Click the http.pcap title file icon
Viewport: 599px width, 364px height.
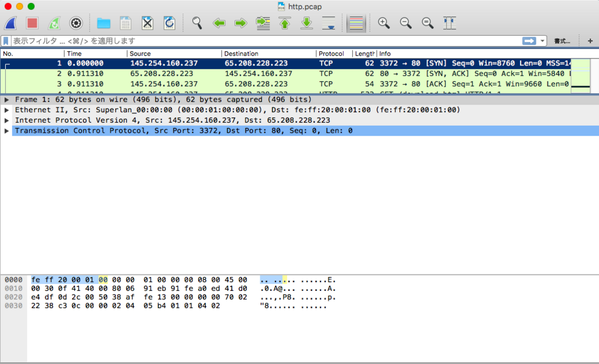click(281, 6)
